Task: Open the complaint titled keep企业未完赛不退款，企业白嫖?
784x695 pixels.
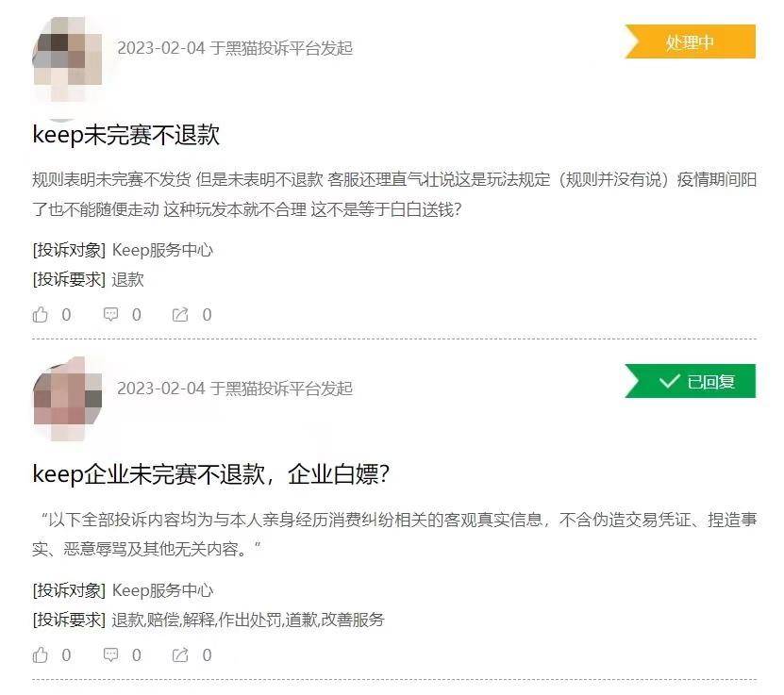Action: coord(210,474)
